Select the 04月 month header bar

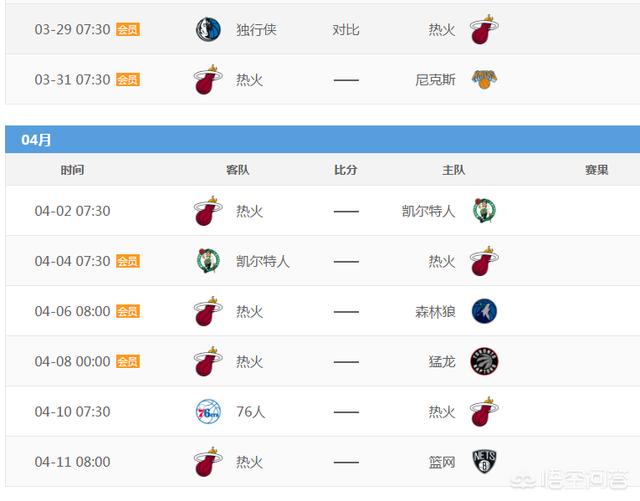tap(322, 140)
